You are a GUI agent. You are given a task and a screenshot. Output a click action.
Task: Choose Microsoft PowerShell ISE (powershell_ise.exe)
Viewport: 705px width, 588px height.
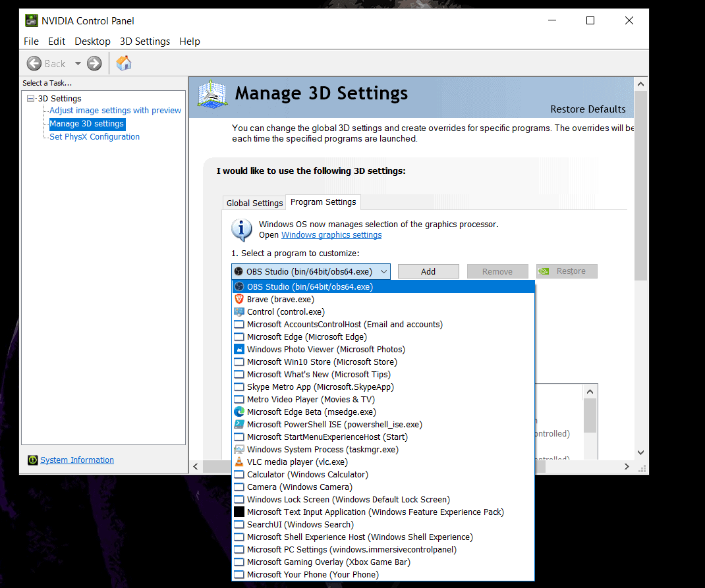(383, 424)
